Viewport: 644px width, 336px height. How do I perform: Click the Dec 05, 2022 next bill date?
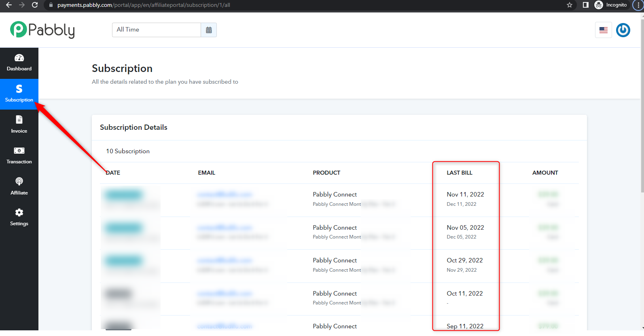(x=462, y=237)
